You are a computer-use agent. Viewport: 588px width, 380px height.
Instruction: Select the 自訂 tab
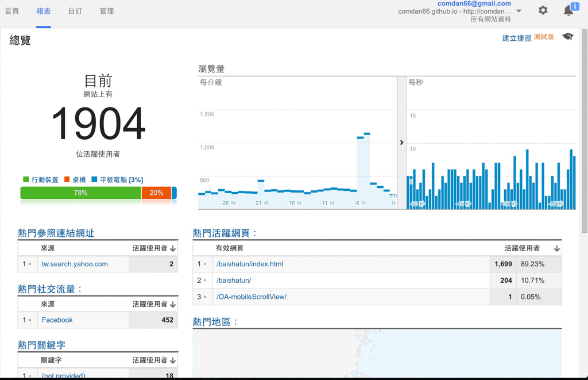[75, 11]
